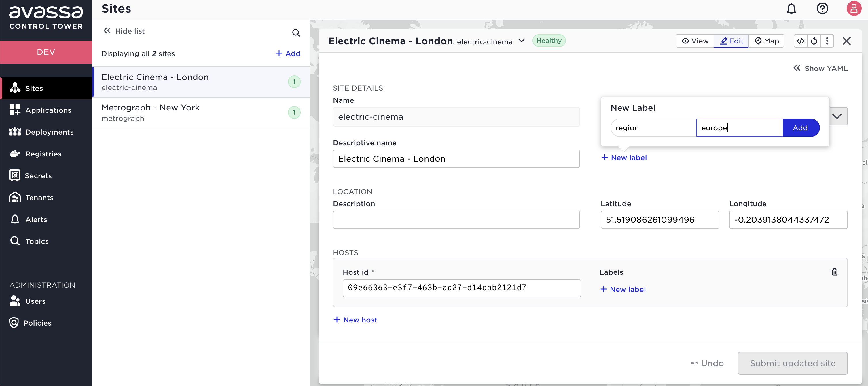Click the Host id input field
Image resolution: width=868 pixels, height=386 pixels.
[x=462, y=288]
